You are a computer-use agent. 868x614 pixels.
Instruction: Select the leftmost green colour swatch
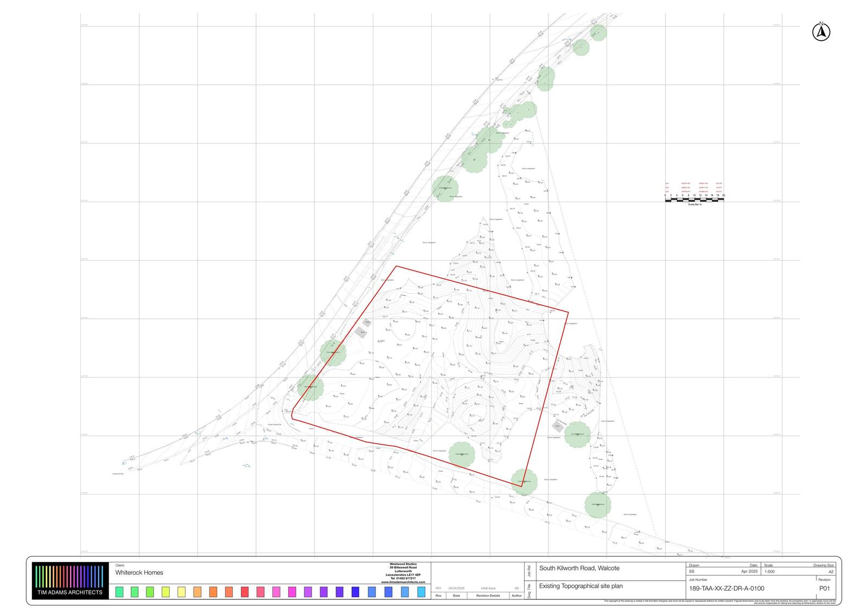[119, 592]
